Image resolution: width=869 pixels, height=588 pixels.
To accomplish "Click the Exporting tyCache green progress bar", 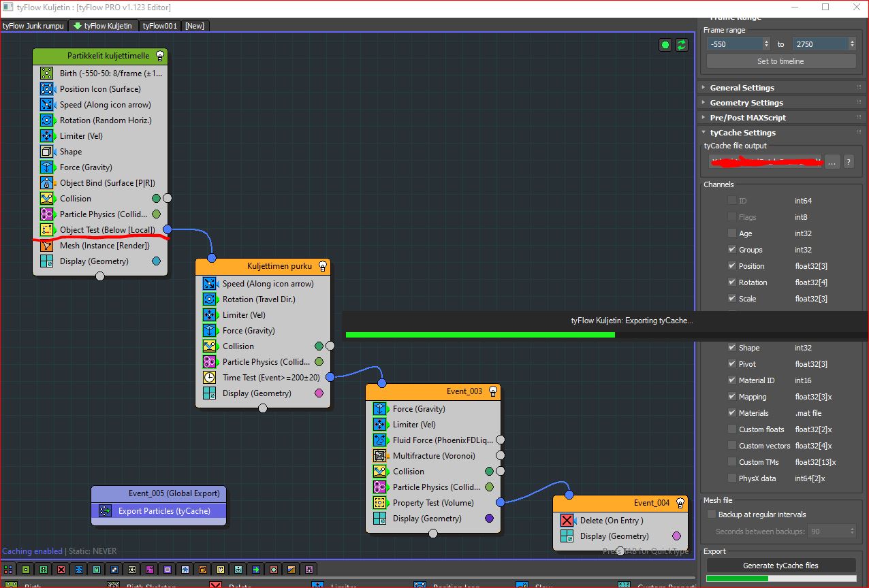I will click(x=480, y=334).
